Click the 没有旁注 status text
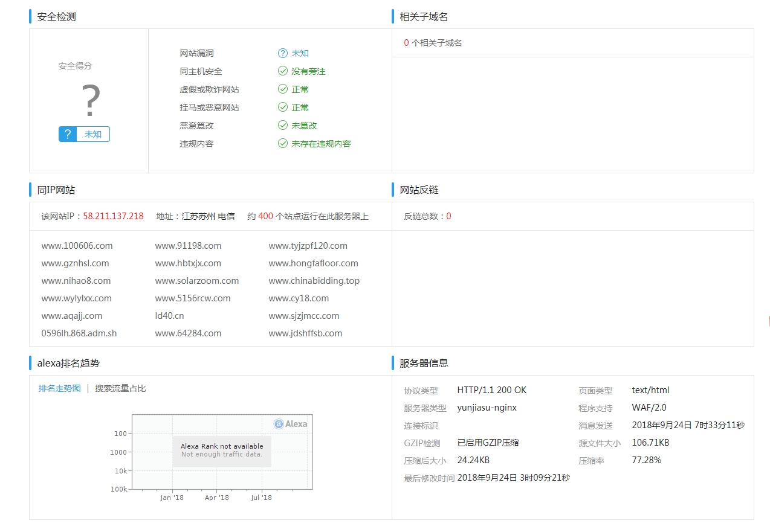Image resolution: width=770 pixels, height=532 pixels. [308, 71]
